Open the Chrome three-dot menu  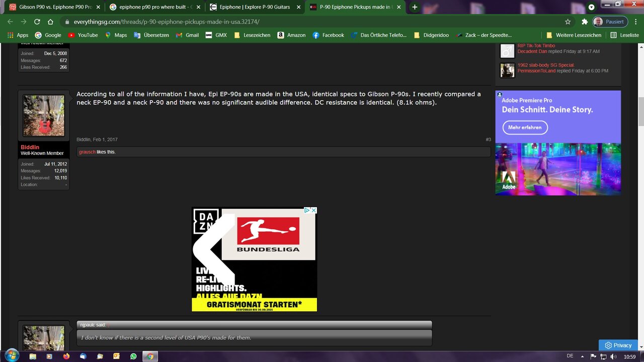(x=635, y=22)
